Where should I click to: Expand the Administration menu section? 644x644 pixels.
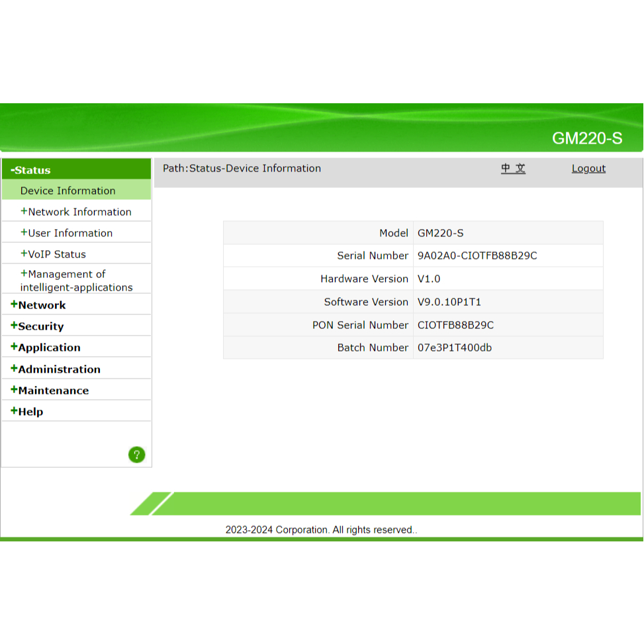[x=56, y=369]
